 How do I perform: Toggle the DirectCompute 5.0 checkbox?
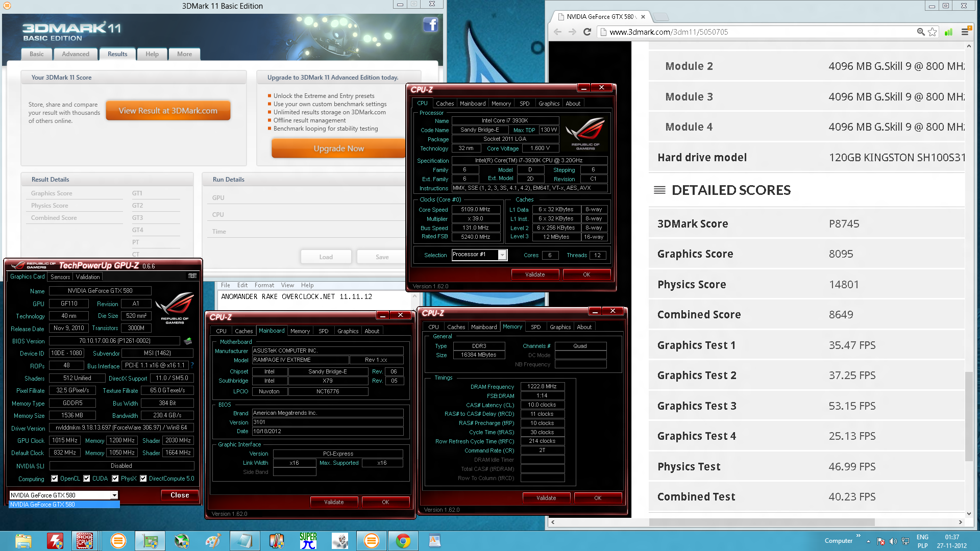(x=143, y=479)
